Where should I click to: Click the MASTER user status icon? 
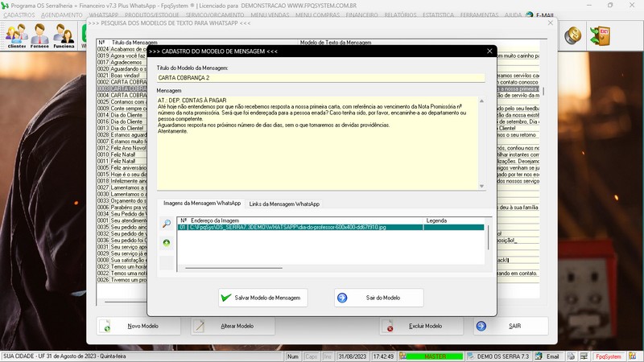(x=403, y=356)
